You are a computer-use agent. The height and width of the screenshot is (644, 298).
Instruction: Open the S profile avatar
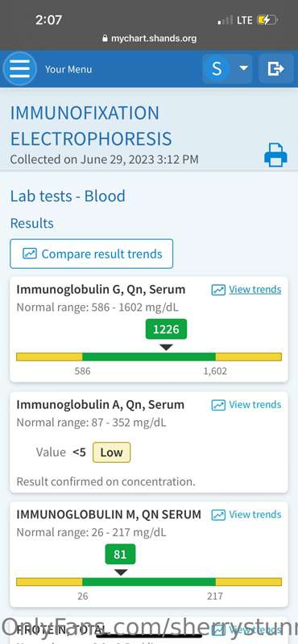(x=217, y=68)
